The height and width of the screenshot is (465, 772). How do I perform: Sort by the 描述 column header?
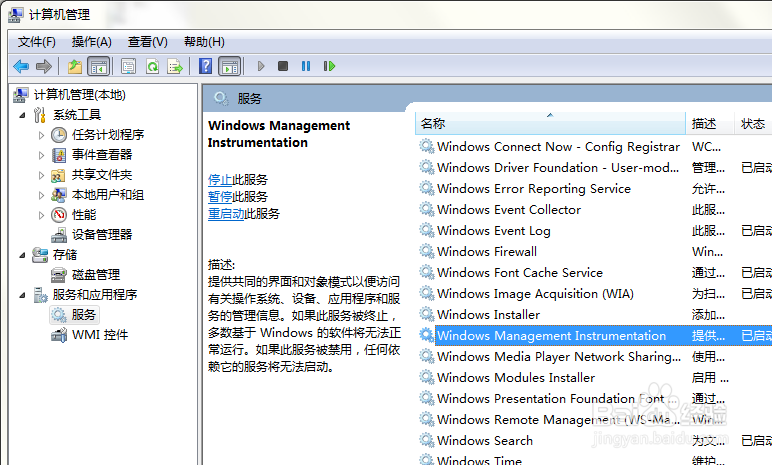[x=710, y=124]
